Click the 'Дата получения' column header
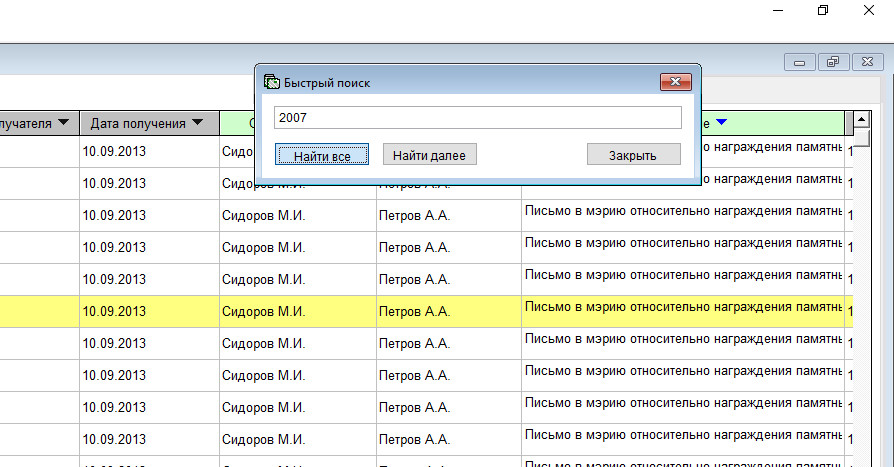This screenshot has height=467, width=894. pos(149,123)
